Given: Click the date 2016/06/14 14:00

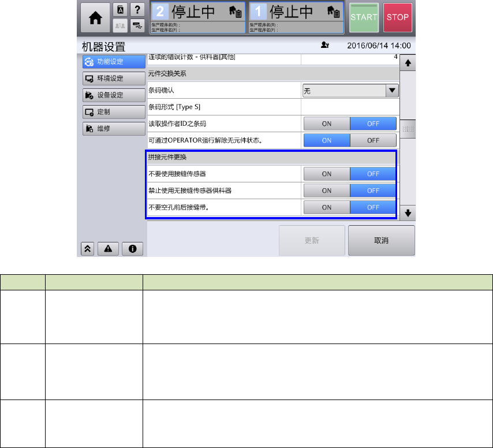Looking at the screenshot, I should (x=379, y=46).
